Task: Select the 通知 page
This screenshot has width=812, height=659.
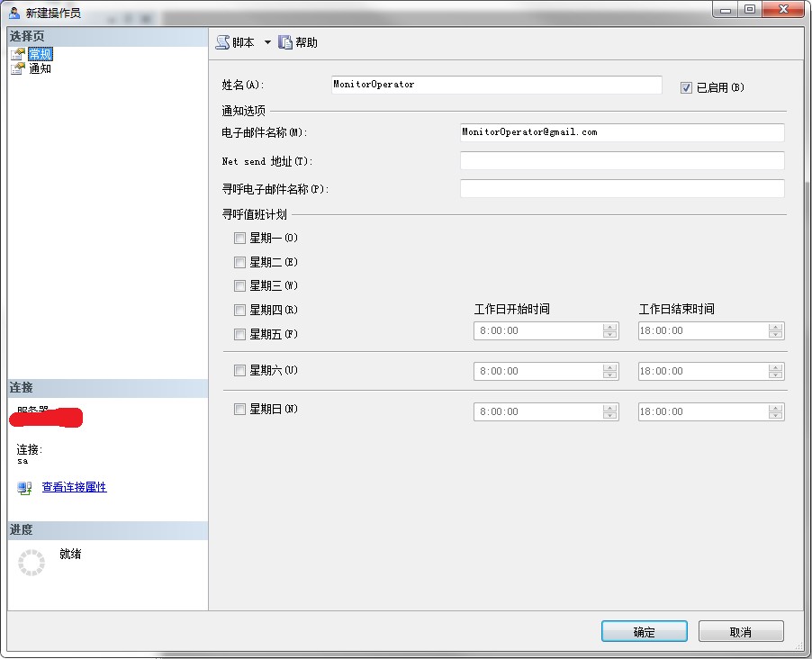Action: tap(40, 68)
